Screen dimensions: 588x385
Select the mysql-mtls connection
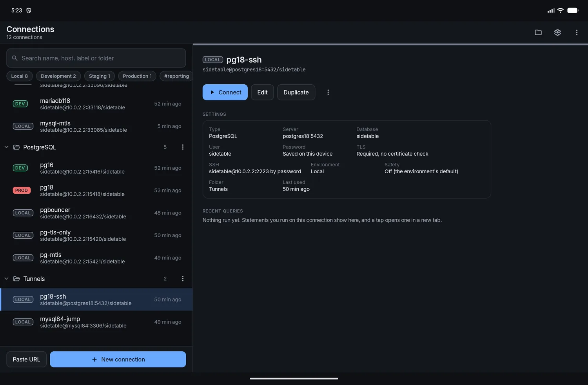click(x=96, y=126)
